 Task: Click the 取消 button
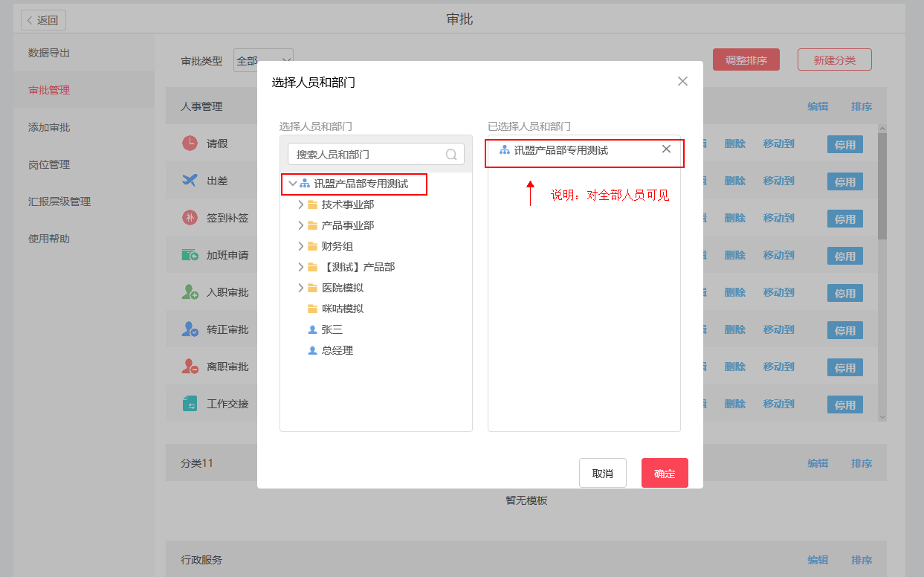click(x=602, y=473)
